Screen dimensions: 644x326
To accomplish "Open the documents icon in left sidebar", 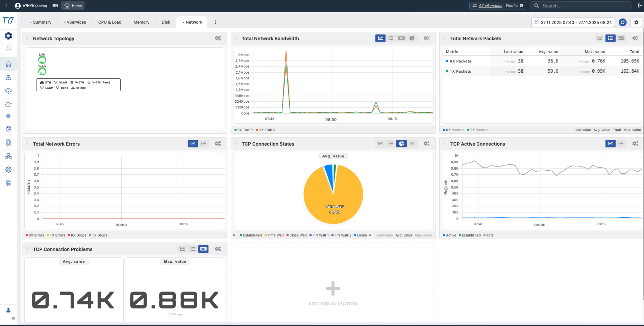I will coord(8,183).
